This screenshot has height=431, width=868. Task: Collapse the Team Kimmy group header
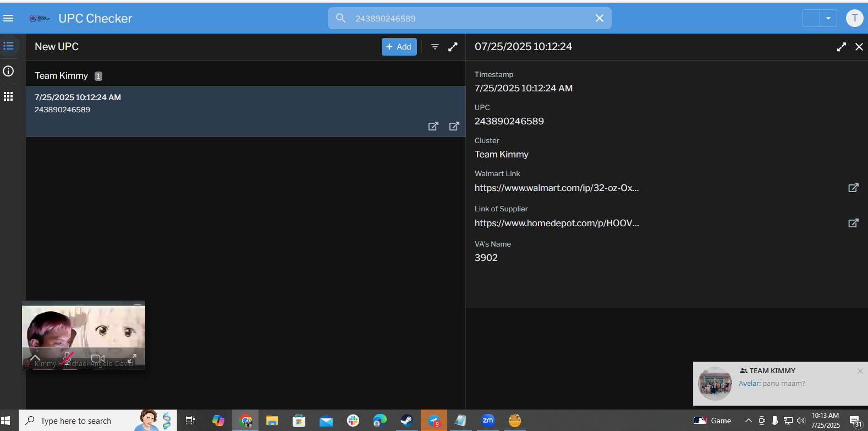[61, 75]
